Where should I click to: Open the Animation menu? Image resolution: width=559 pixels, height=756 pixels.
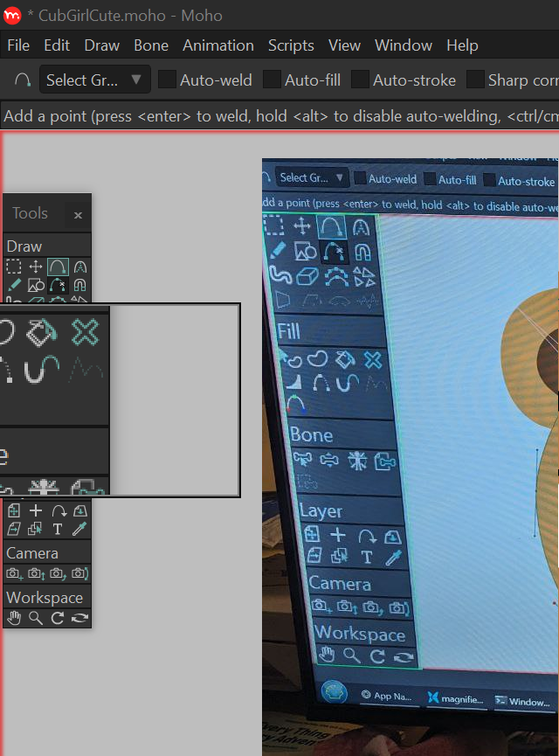tap(217, 45)
